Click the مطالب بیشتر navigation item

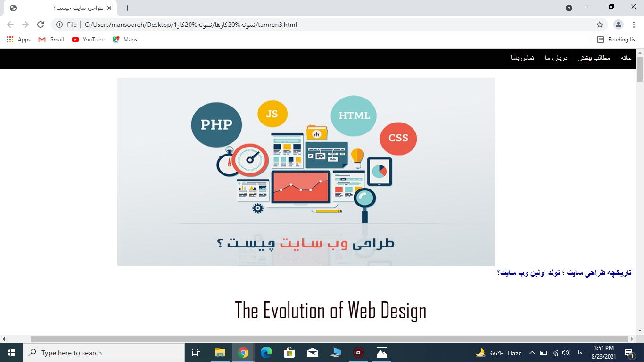[x=594, y=58]
